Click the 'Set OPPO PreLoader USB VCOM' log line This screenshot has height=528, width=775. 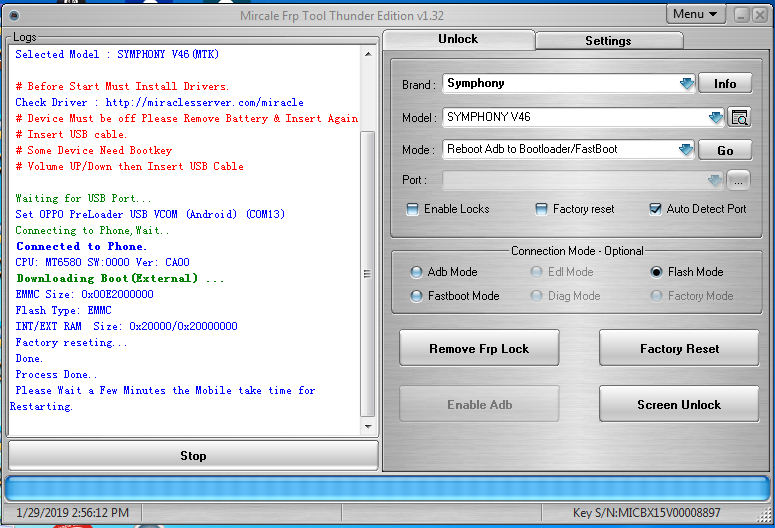coord(150,214)
